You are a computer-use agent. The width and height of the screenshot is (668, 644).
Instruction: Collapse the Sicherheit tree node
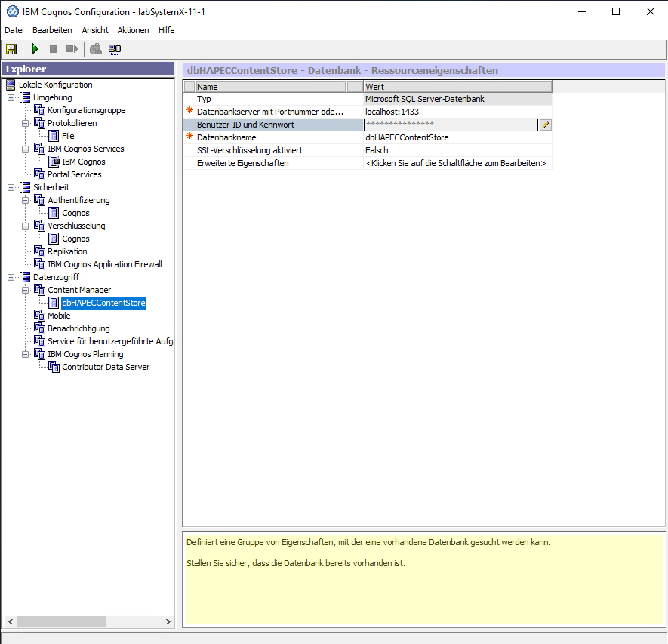[x=11, y=188]
